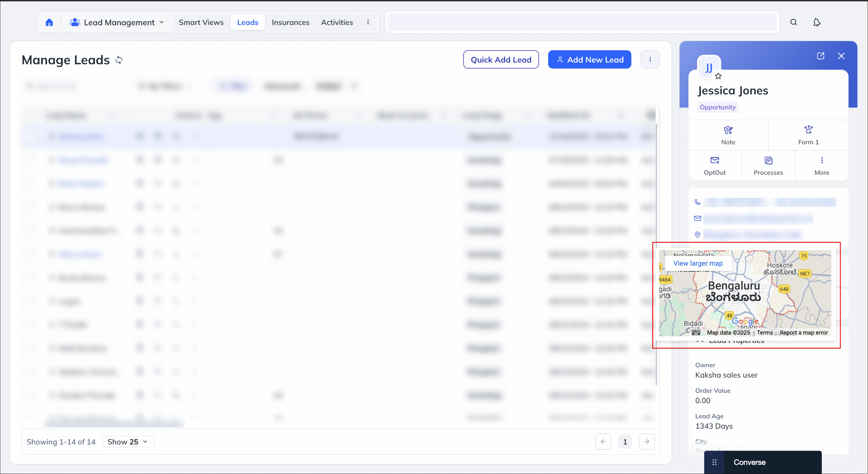Image resolution: width=868 pixels, height=474 pixels.
Task: Open the Smart Views section
Action: click(201, 22)
